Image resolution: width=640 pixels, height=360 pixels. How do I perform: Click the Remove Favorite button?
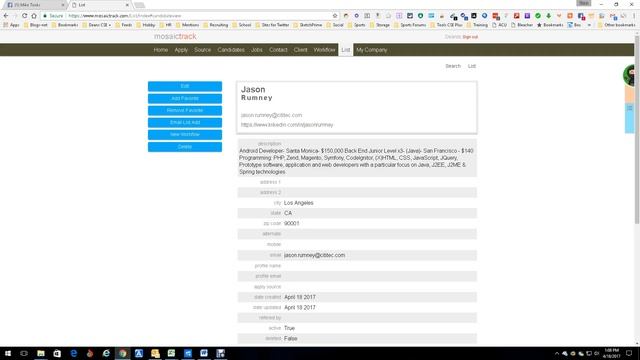(185, 111)
